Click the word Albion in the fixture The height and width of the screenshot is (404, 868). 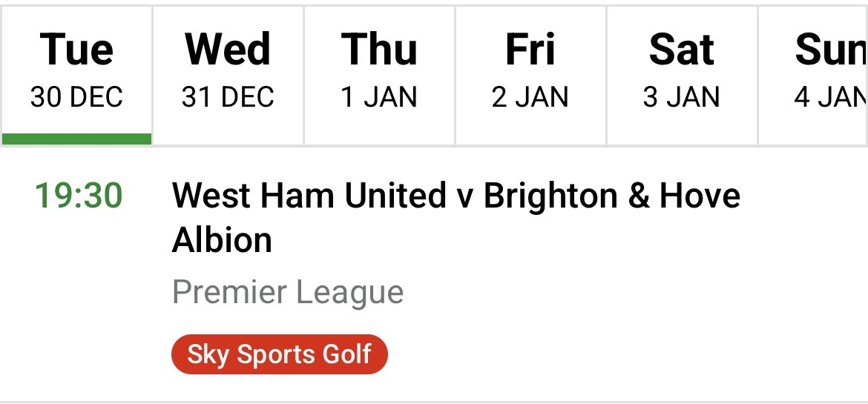tap(222, 240)
